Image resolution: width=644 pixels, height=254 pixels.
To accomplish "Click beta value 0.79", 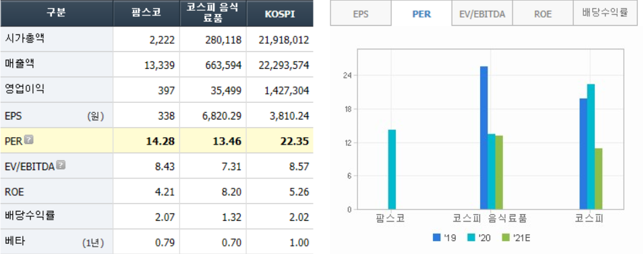I will pos(165,243).
